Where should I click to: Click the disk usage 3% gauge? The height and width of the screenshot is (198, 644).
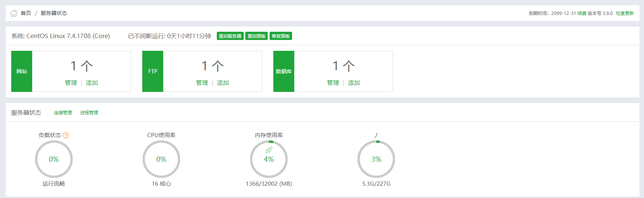[376, 159]
